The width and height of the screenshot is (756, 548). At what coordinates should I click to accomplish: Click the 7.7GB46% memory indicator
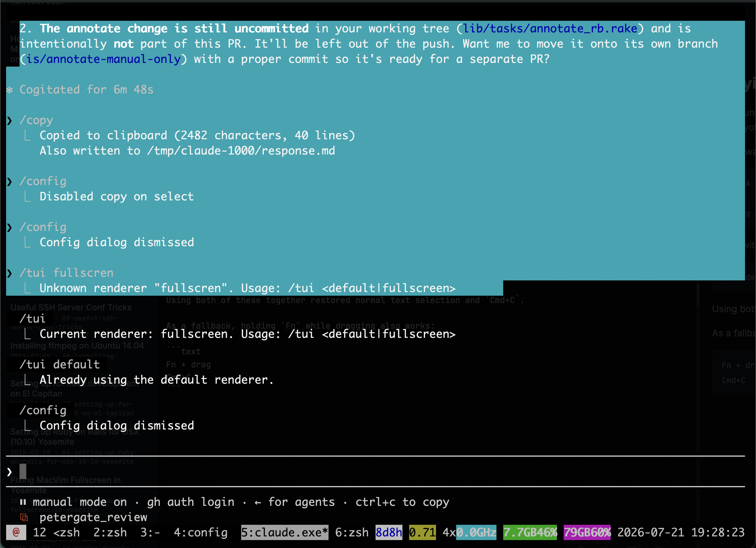[530, 532]
